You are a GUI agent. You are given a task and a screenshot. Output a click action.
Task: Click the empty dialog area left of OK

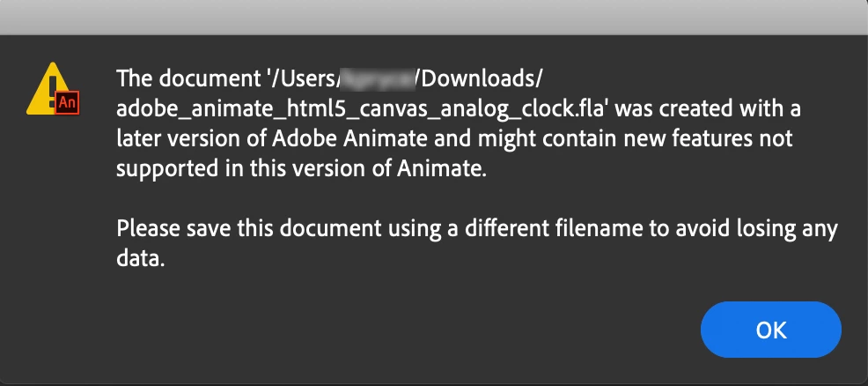440,330
